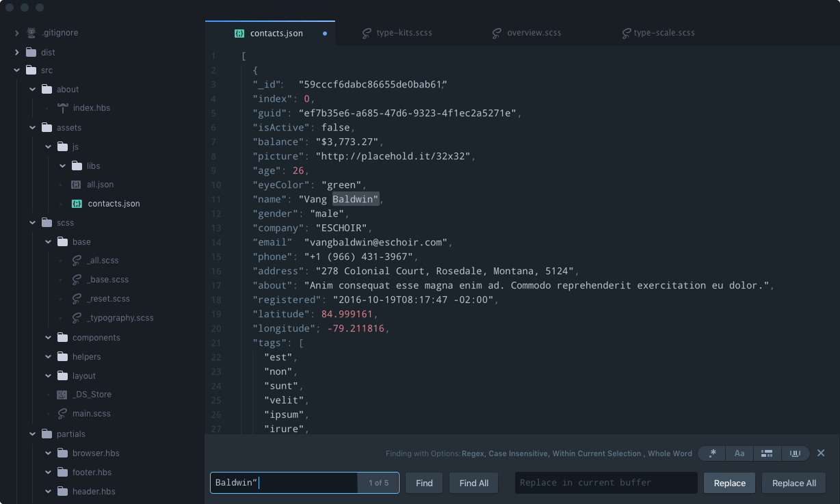The width and height of the screenshot is (840, 504).
Task: Expand the dist folder
Action: 16,52
